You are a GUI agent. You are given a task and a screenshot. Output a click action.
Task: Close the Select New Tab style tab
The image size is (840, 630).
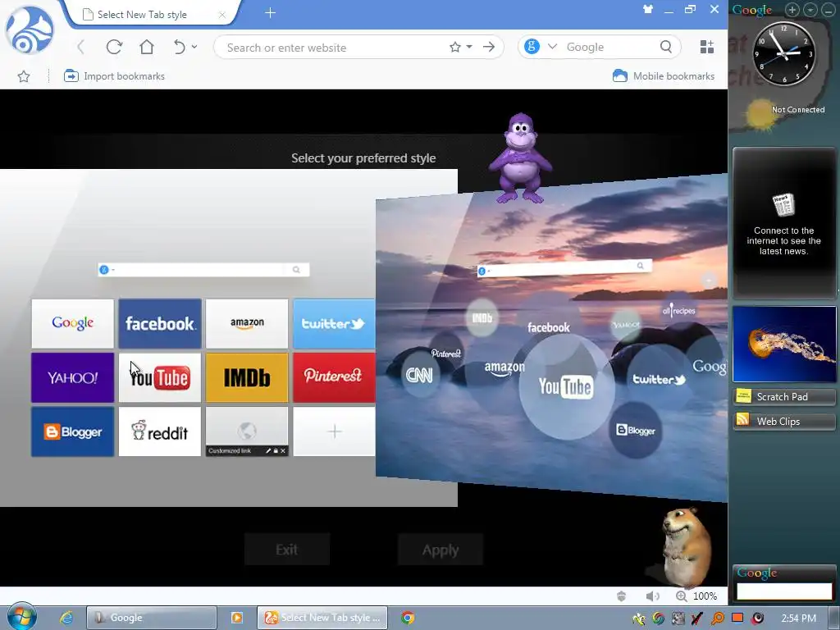[x=221, y=15]
